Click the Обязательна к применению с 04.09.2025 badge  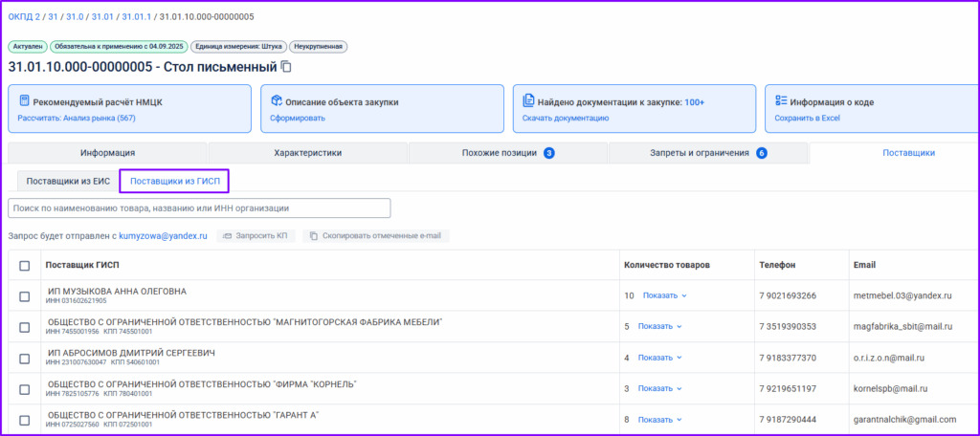(119, 47)
